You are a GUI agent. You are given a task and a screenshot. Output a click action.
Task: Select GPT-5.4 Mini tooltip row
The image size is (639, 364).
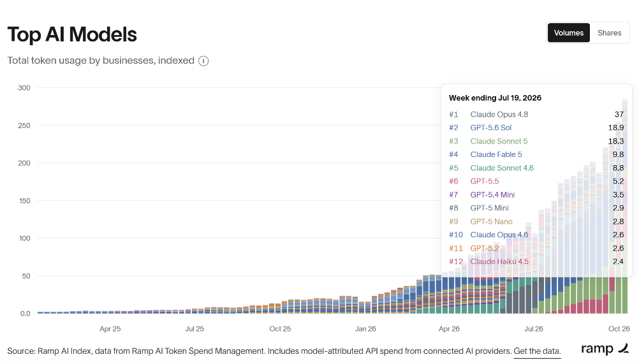tap(536, 194)
